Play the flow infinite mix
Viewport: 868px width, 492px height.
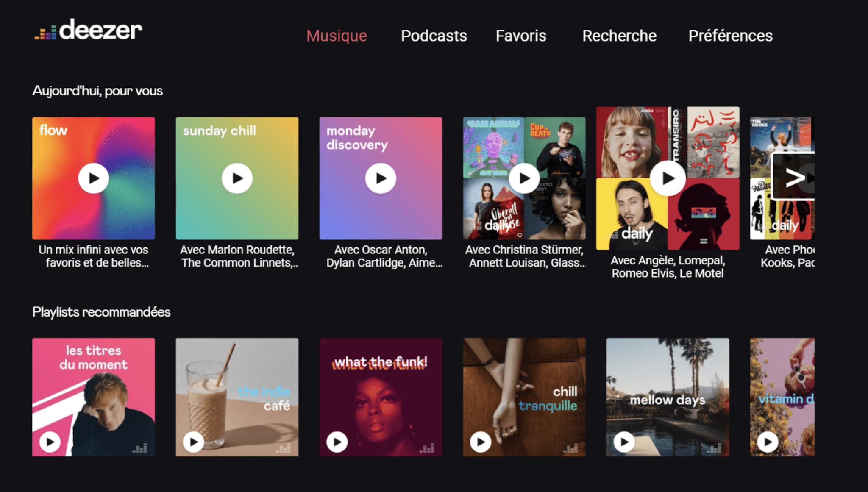click(93, 178)
